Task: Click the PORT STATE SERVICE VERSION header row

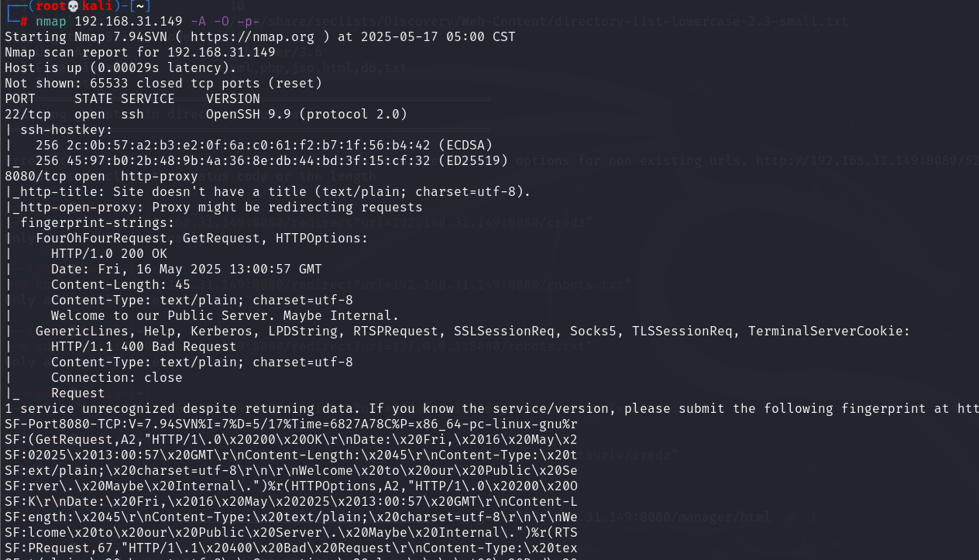Action: 132,98
